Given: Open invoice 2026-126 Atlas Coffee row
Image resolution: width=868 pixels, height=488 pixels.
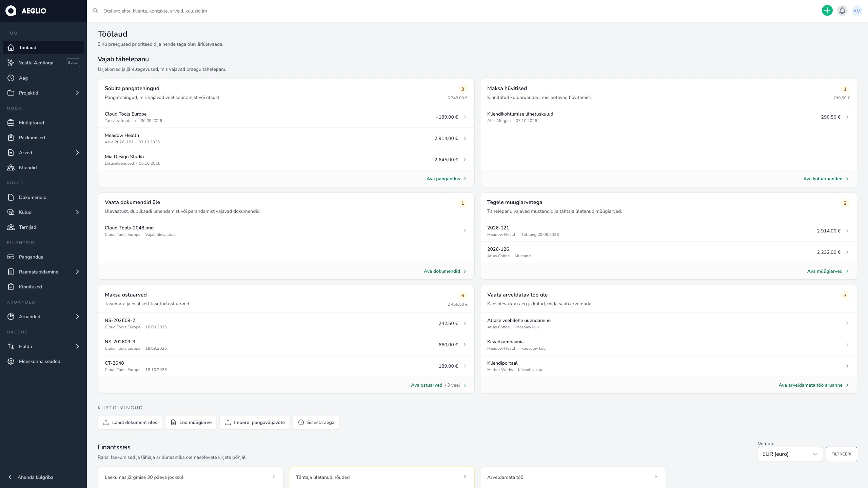Looking at the screenshot, I should (x=668, y=252).
